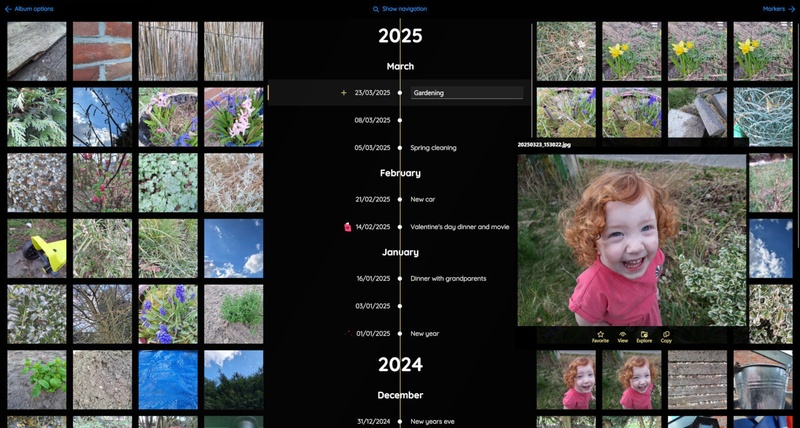Click the March month heading

pyautogui.click(x=400, y=66)
